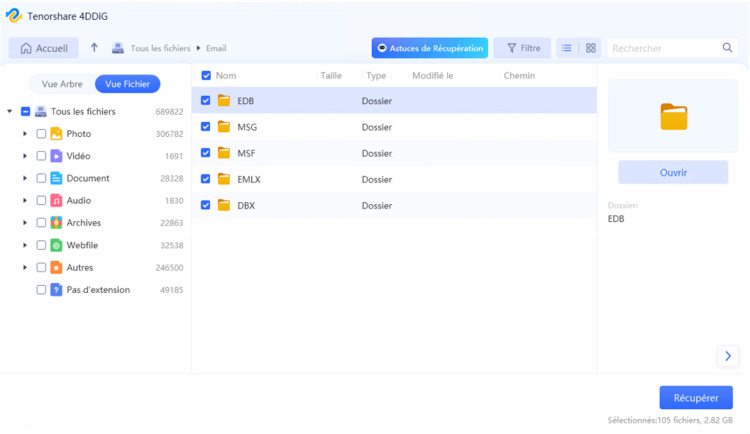Viewport: 750px width, 434px height.
Task: Click the Photo category icon
Action: 57,134
